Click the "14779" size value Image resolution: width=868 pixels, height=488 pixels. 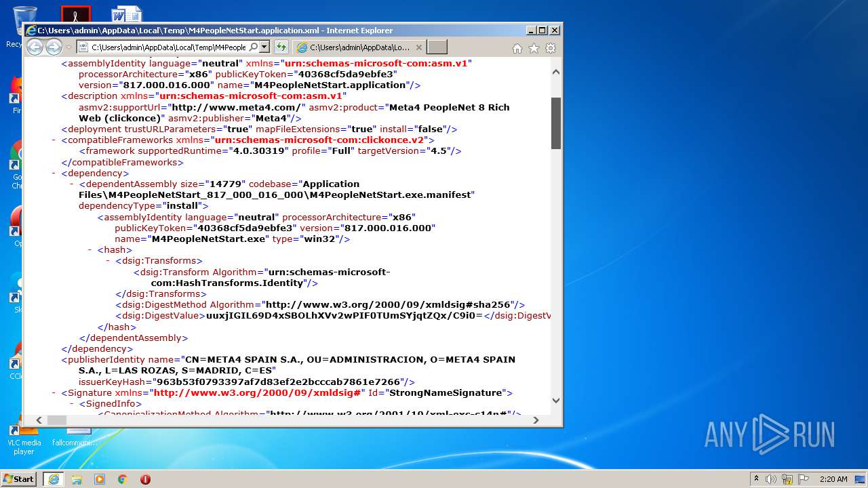pos(226,184)
